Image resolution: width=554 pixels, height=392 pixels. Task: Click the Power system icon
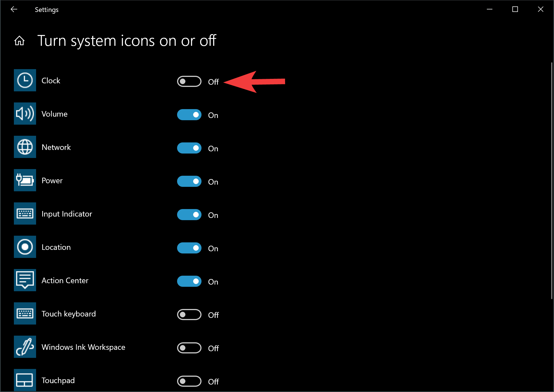tap(25, 180)
